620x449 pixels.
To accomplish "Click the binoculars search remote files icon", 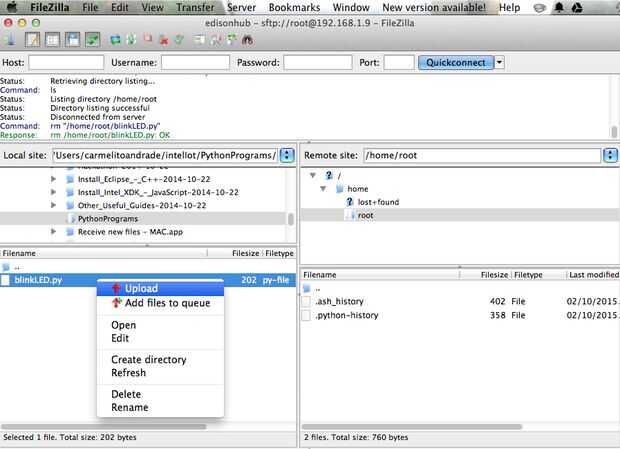I will click(248, 40).
